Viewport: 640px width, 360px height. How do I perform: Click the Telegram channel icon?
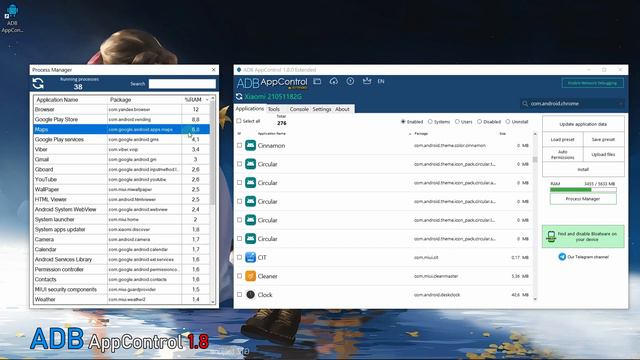point(562,257)
